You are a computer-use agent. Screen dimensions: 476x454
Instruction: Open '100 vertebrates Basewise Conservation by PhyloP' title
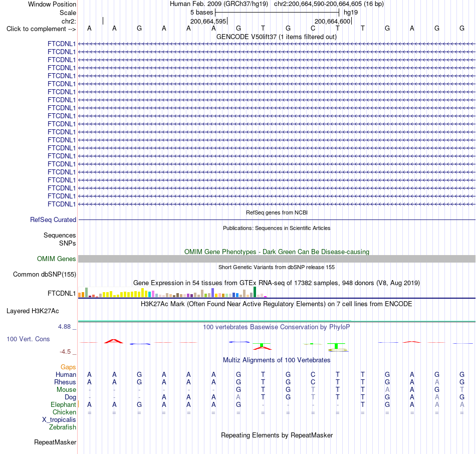[x=277, y=327]
